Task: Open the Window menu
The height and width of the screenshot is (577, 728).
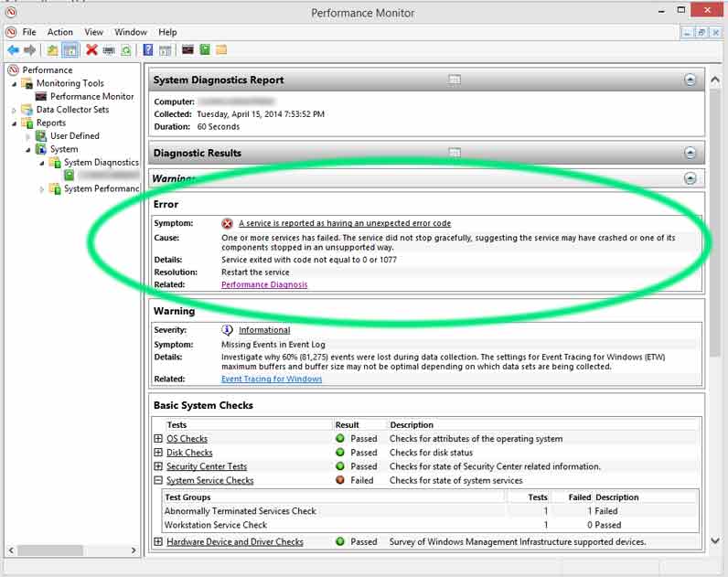Action: (x=131, y=32)
